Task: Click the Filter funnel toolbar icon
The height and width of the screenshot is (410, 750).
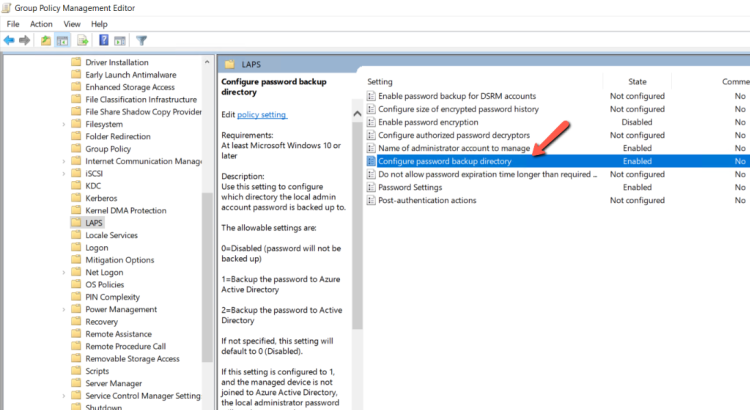Action: [x=141, y=41]
